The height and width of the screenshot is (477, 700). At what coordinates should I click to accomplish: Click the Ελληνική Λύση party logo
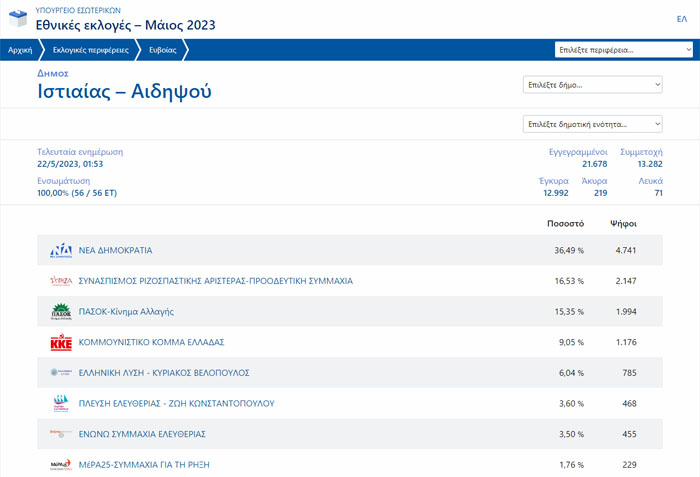[61, 373]
